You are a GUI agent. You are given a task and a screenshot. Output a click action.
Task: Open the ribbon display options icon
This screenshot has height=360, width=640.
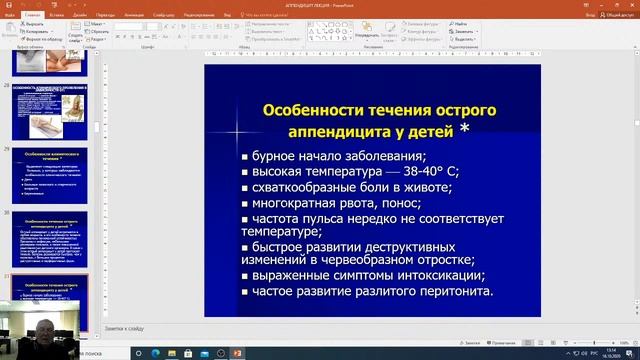coord(587,5)
